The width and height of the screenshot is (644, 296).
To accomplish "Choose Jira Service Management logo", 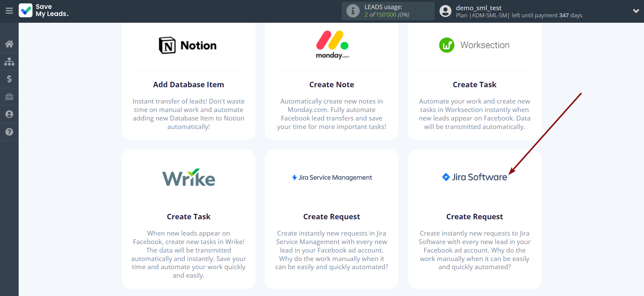I will tap(332, 178).
